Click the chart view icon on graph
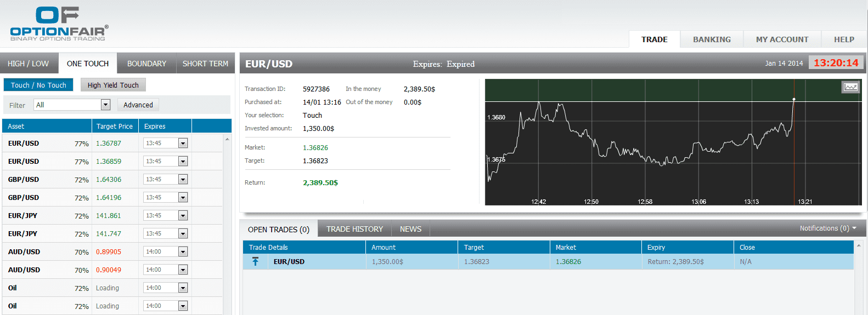868x315 pixels. coord(850,87)
